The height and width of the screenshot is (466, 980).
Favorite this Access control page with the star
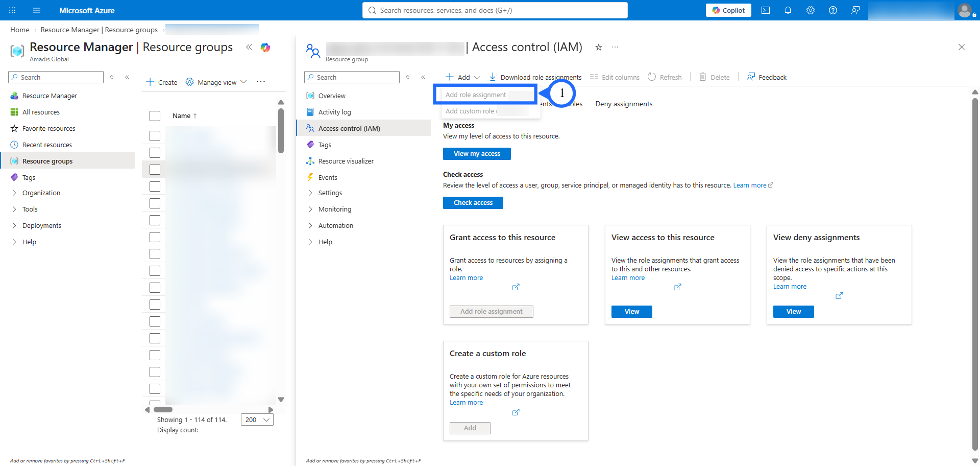pos(599,48)
